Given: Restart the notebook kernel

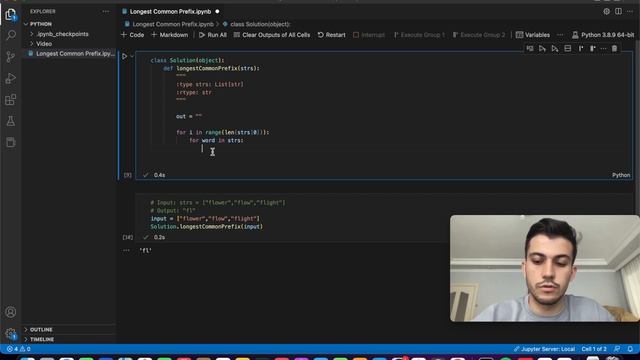Looking at the screenshot, I should click(331, 35).
